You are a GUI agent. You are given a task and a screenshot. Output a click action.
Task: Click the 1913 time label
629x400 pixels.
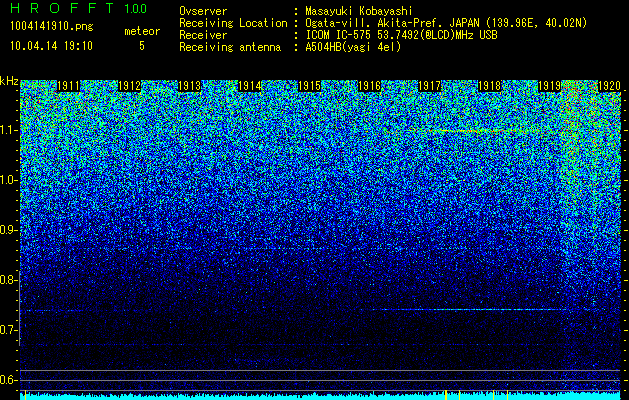click(189, 86)
